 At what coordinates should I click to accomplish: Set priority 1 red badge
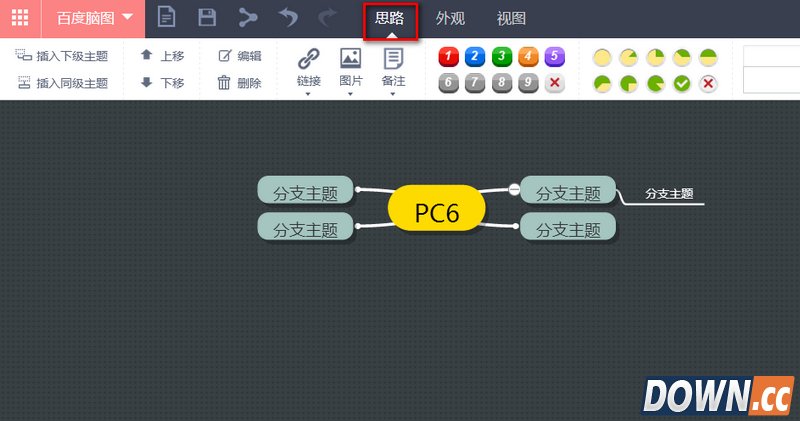click(449, 57)
